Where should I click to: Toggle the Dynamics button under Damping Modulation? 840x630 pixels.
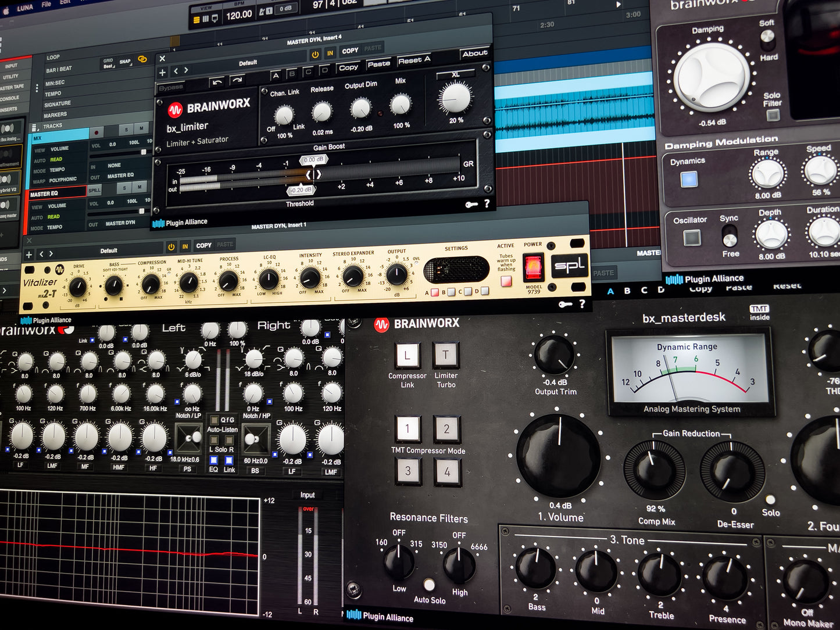coord(689,179)
